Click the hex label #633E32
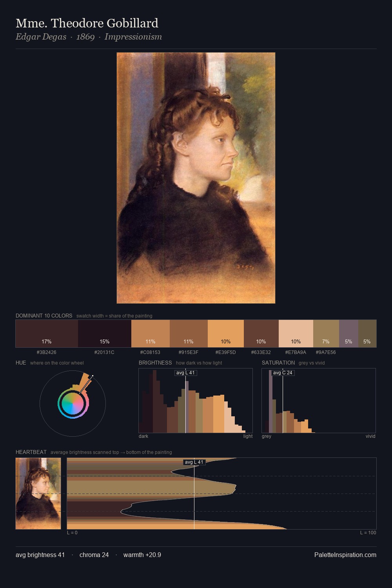The height and width of the screenshot is (588, 392). point(261,352)
